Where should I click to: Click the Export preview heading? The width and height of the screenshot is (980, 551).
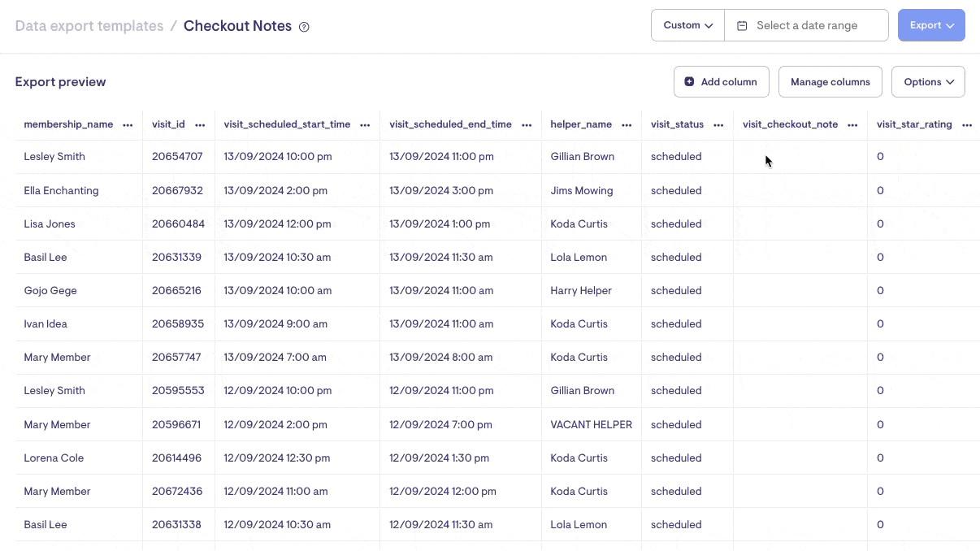tap(60, 81)
